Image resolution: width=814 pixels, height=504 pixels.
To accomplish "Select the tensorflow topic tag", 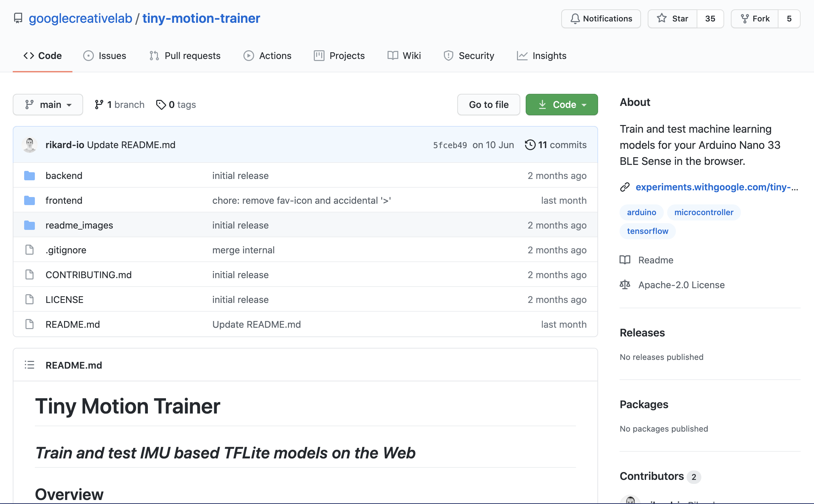I will tap(647, 231).
